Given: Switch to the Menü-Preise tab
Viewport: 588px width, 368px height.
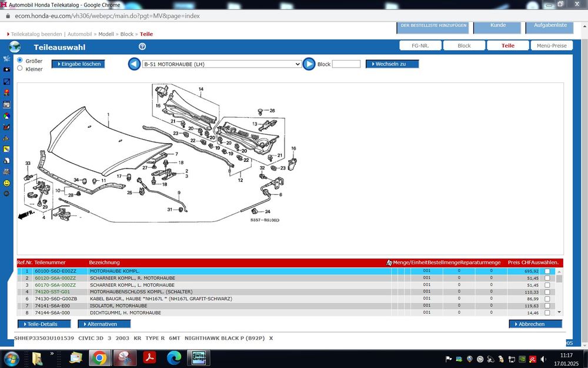Looking at the screenshot, I should coord(552,45).
